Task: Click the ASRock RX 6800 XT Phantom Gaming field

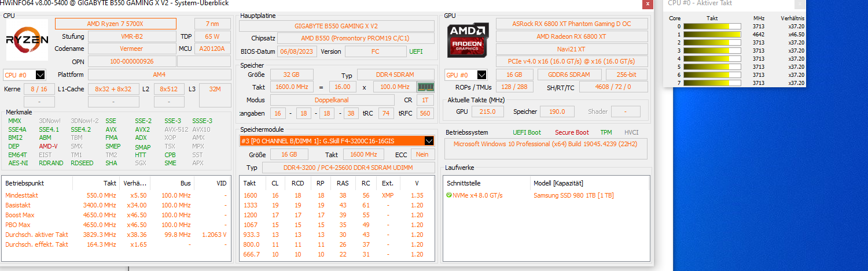Action: (x=571, y=24)
